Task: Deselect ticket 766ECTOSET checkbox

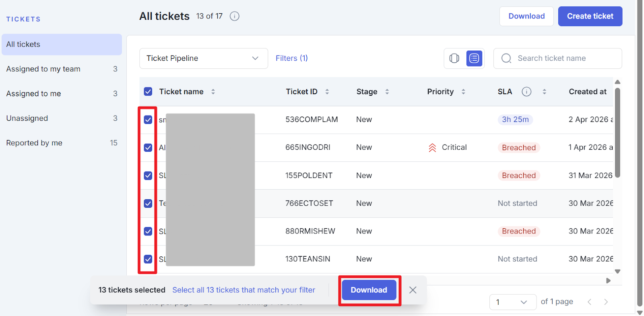Action: pyautogui.click(x=148, y=203)
